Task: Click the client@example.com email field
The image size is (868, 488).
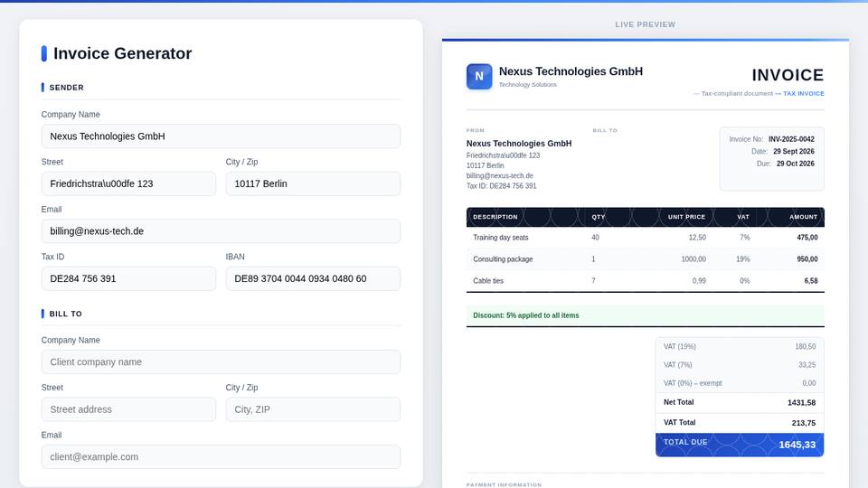Action: point(221,457)
